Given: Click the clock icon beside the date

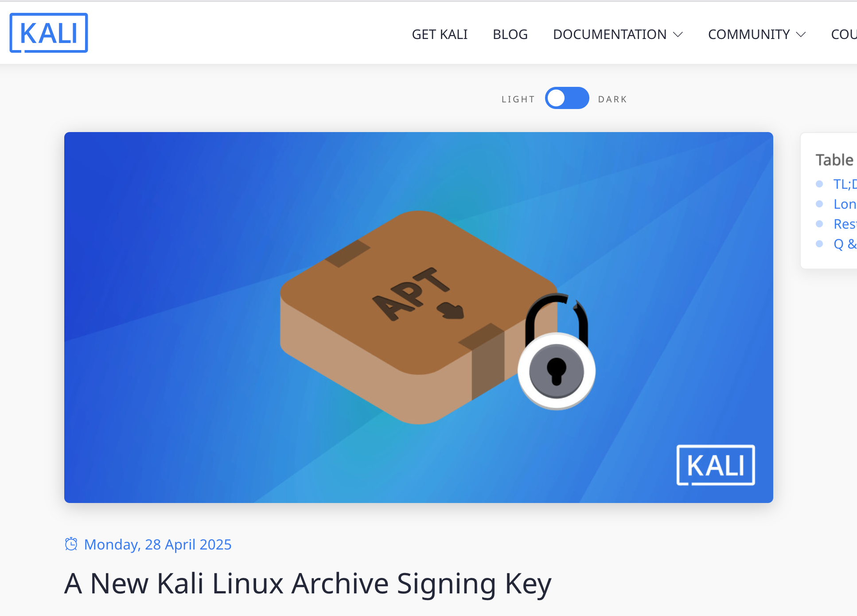Looking at the screenshot, I should (x=71, y=544).
